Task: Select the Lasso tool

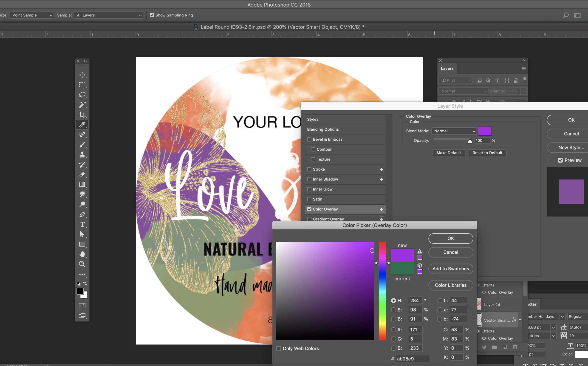Action: pyautogui.click(x=82, y=95)
